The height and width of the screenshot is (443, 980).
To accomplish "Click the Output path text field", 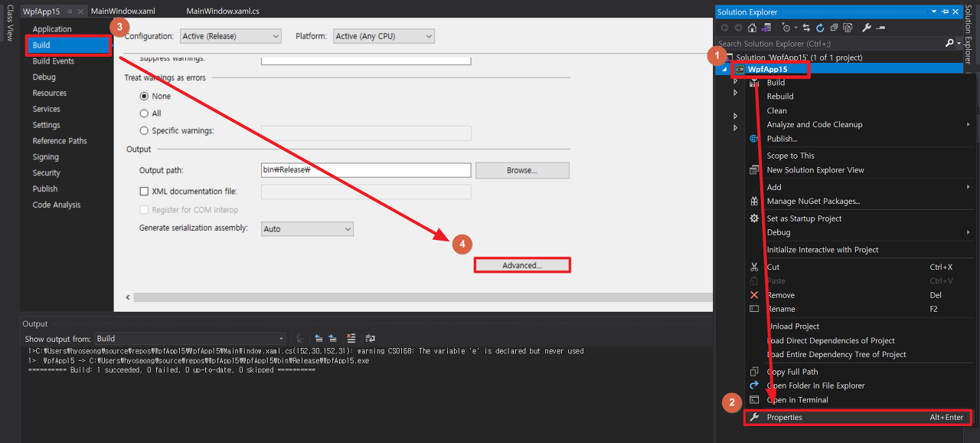I will click(366, 170).
